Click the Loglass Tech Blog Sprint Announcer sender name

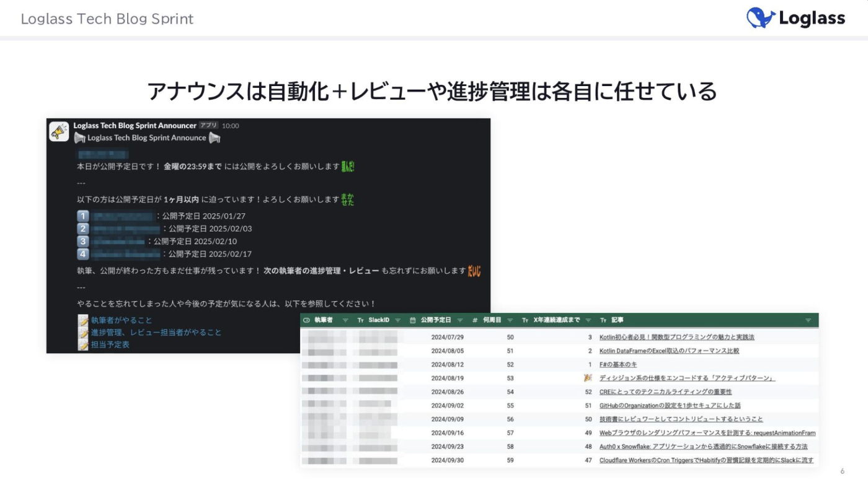[135, 126]
